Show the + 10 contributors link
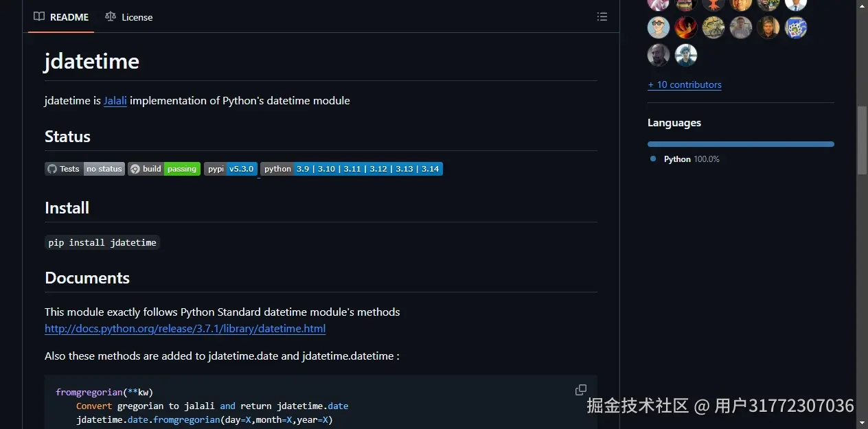868x429 pixels. pyautogui.click(x=685, y=84)
